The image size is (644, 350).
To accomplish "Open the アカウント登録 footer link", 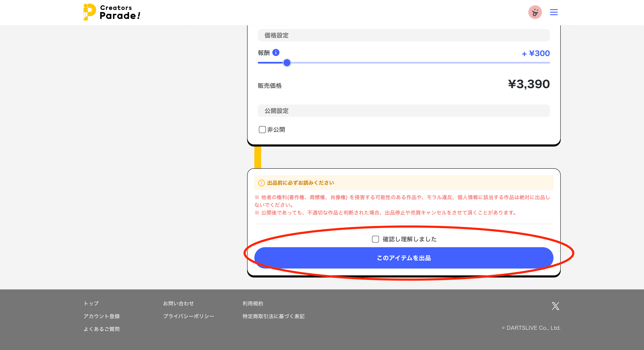I will (x=101, y=316).
